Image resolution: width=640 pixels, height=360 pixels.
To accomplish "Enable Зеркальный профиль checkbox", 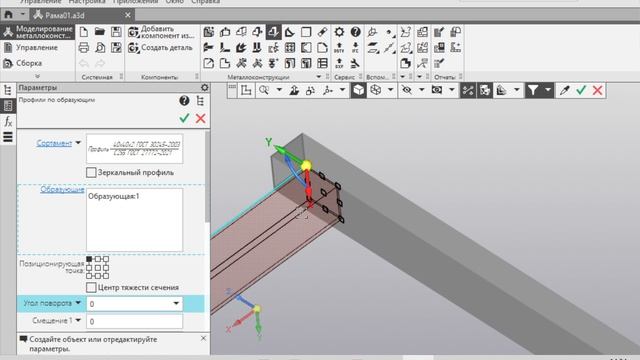I will 91,172.
